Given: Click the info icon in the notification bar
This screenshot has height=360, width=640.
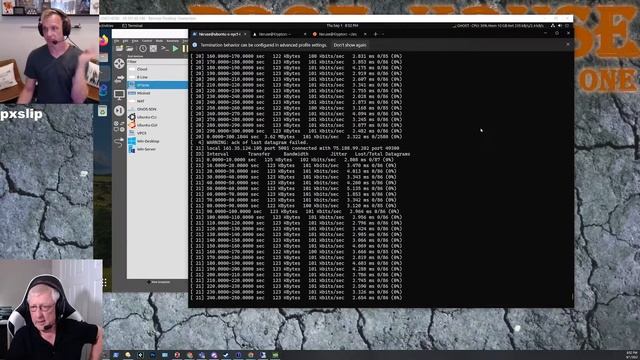Looking at the screenshot, I should coord(195,45).
